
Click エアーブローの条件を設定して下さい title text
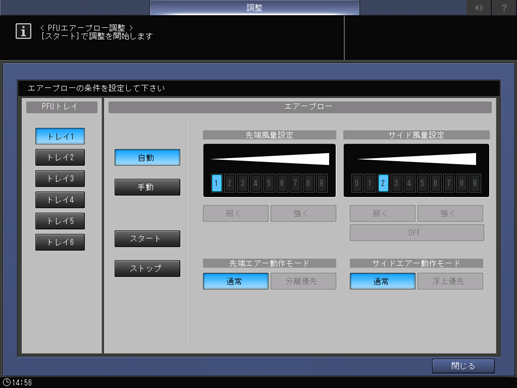96,88
